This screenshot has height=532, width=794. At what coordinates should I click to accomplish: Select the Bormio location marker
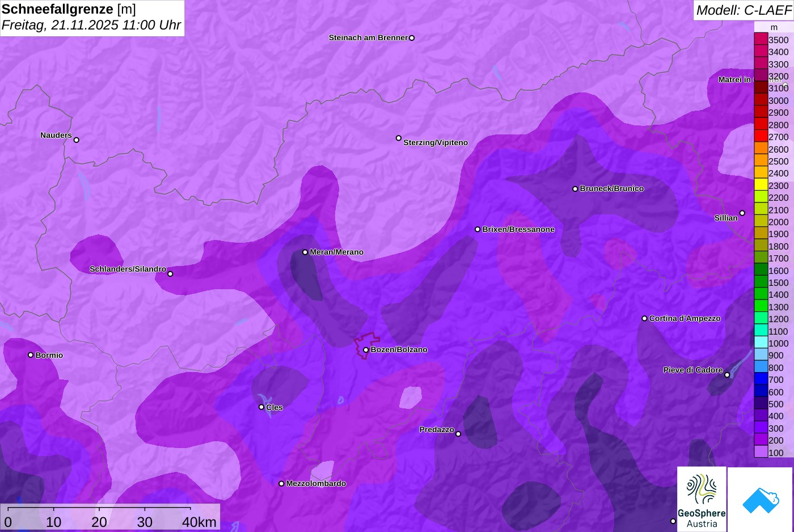(31, 355)
